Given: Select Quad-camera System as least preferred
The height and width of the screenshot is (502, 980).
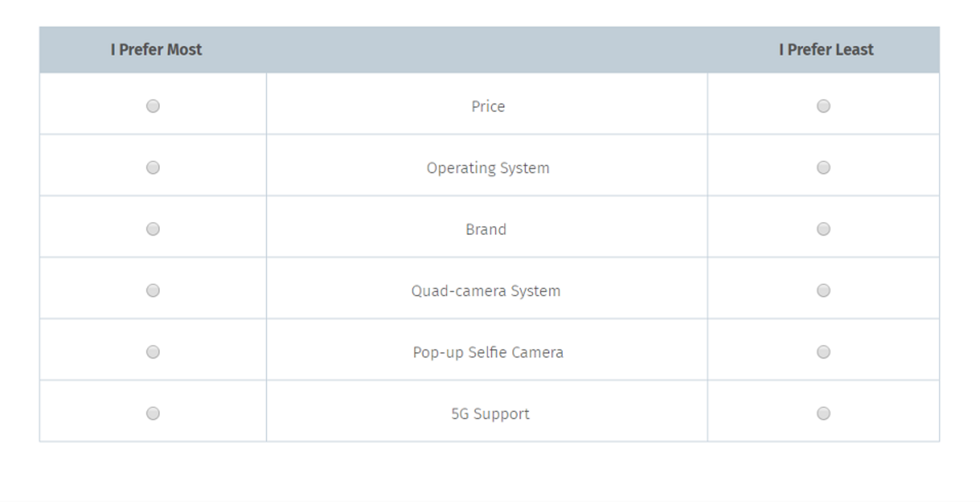Looking at the screenshot, I should 823,290.
